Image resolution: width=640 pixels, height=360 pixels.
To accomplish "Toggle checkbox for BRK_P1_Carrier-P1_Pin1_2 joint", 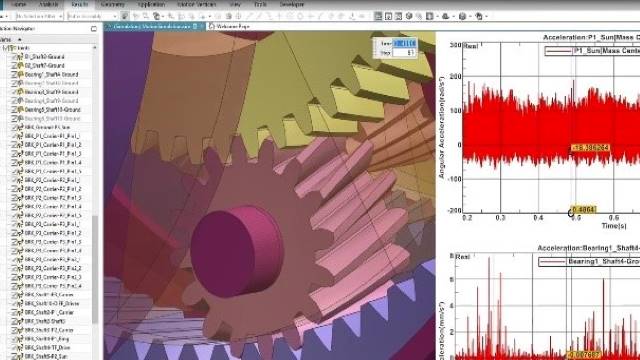I will 14,145.
